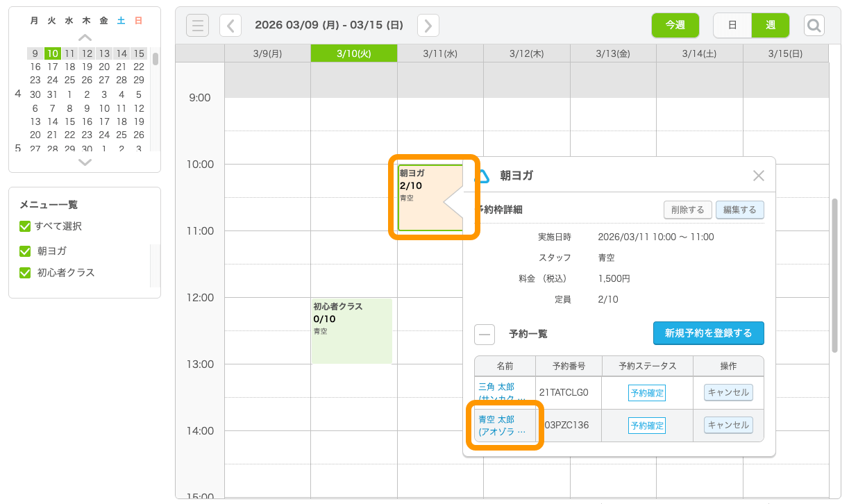
Task: Open search with the magnifier icon
Action: coord(814,26)
